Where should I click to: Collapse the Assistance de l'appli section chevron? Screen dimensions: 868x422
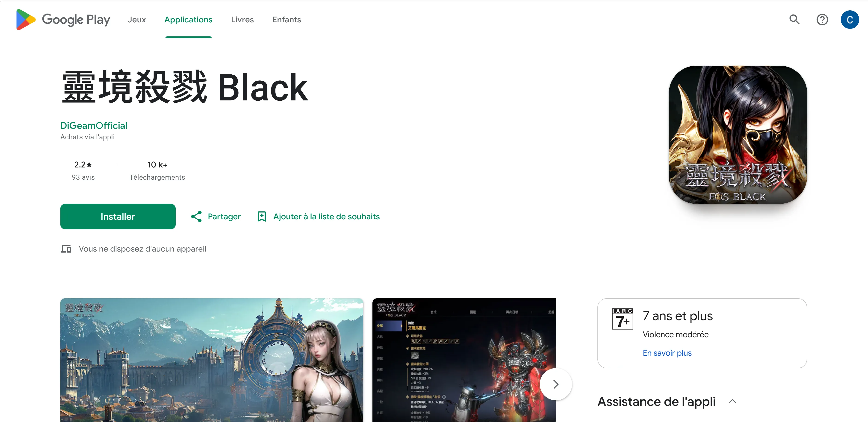pos(732,401)
